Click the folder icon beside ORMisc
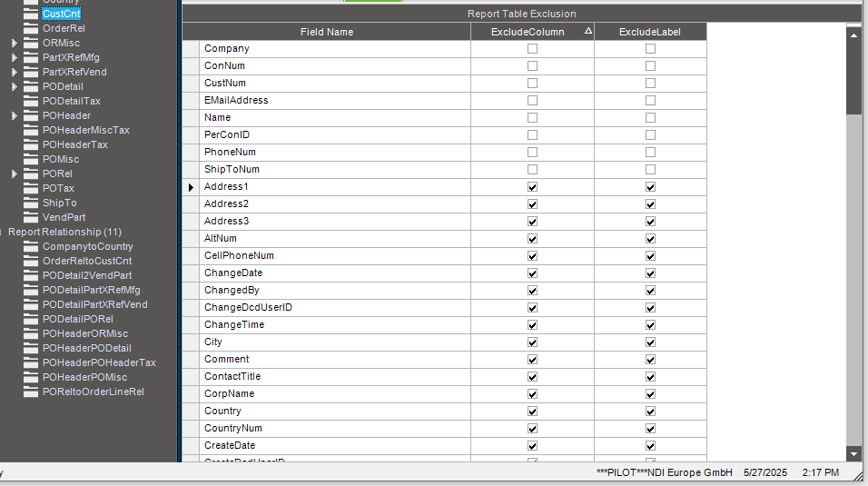 (x=31, y=43)
